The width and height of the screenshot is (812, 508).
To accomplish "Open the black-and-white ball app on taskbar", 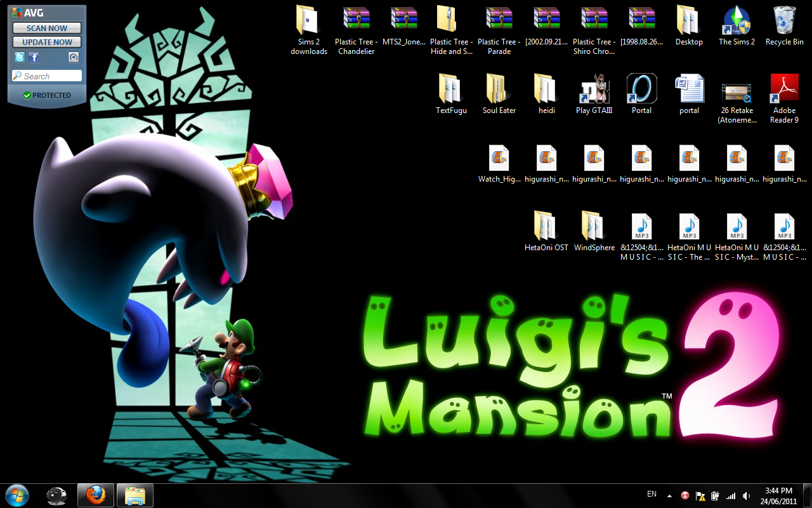I will (58, 495).
